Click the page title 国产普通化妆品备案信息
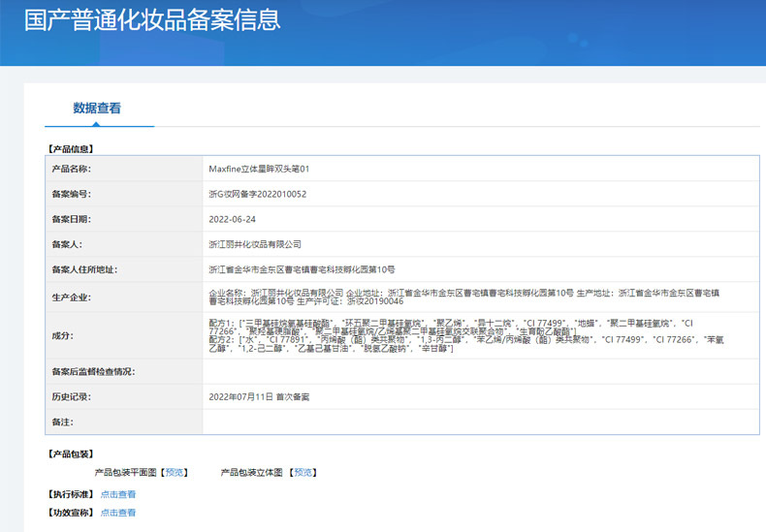 (x=152, y=20)
